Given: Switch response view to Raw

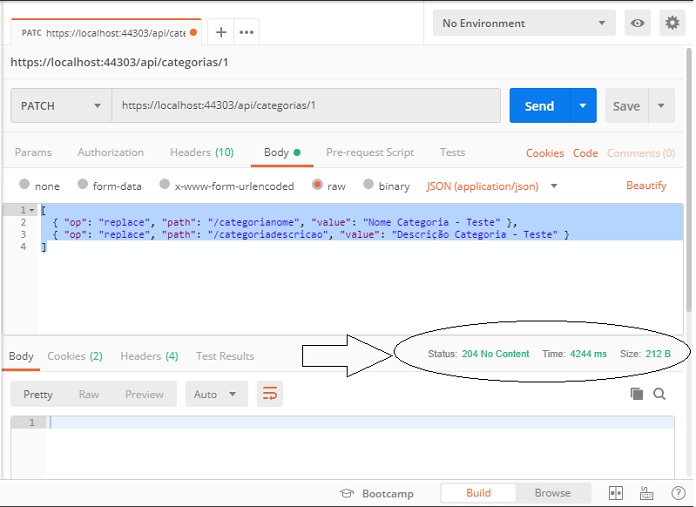Looking at the screenshot, I should [x=89, y=394].
